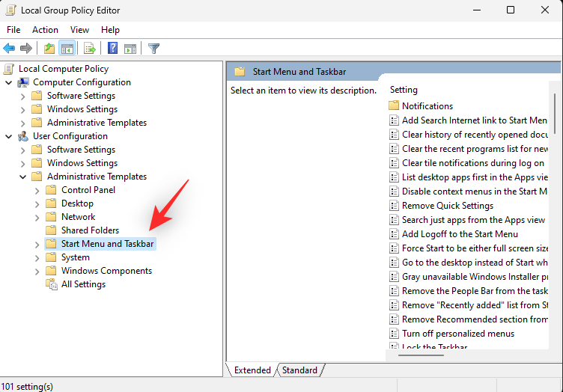563x392 pixels.
Task: Toggle Show/Hide Action Pane icon
Action: [x=130, y=48]
